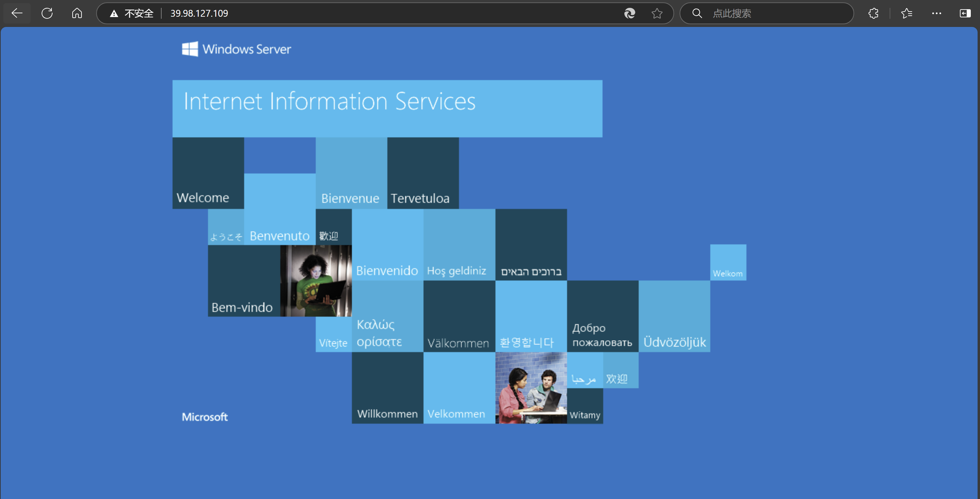
Task: Click the Benvenuto tile
Action: tap(280, 209)
